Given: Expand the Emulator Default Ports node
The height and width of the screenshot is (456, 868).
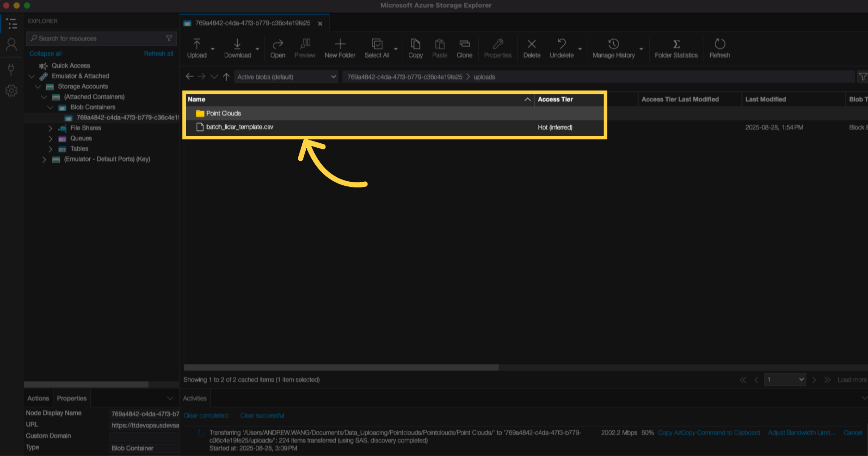Looking at the screenshot, I should [44, 160].
